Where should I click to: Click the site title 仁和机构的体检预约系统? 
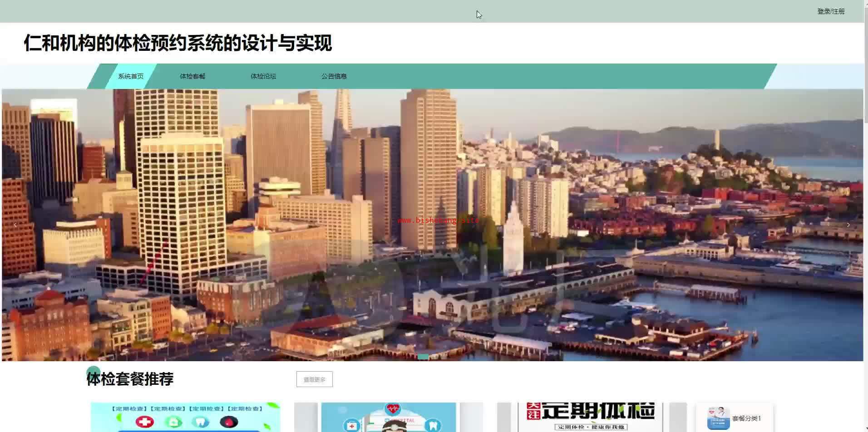click(x=178, y=44)
